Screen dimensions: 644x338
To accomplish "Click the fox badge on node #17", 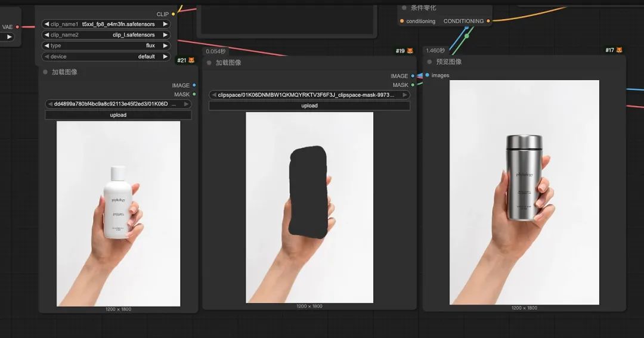I will 620,50.
